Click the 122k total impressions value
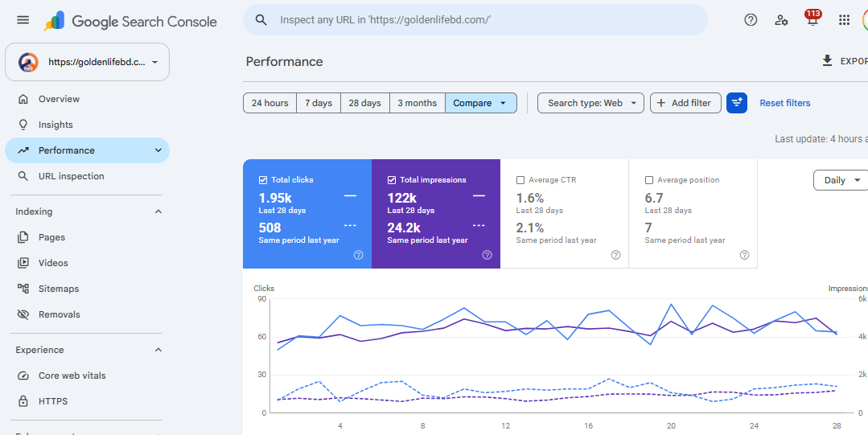The image size is (868, 435). click(x=401, y=198)
